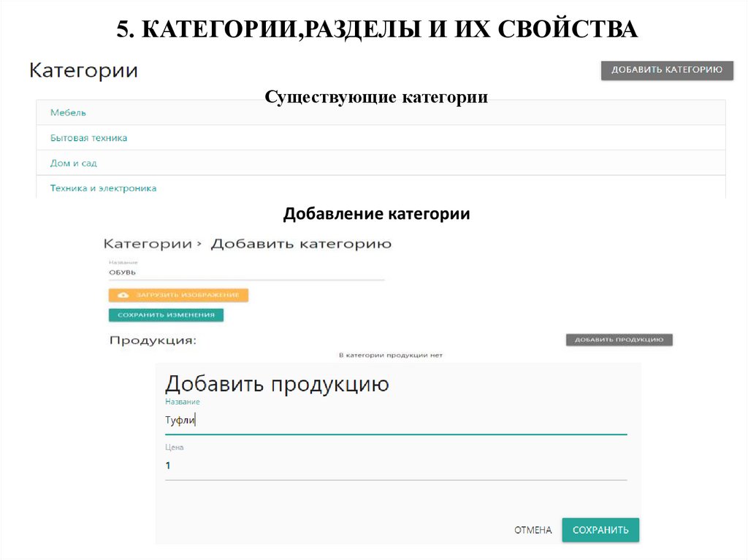
Task: Click the Добавить продукцию dialog title
Action: pos(278,384)
